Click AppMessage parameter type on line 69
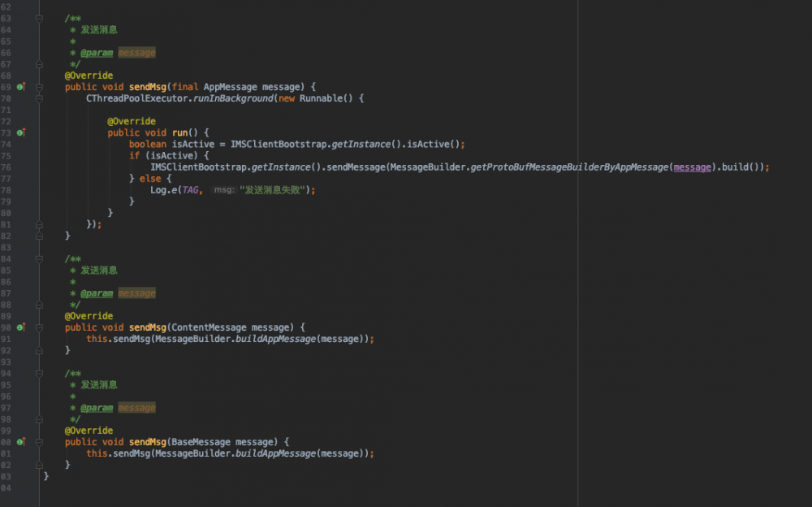The height and width of the screenshot is (507, 812). coord(230,87)
